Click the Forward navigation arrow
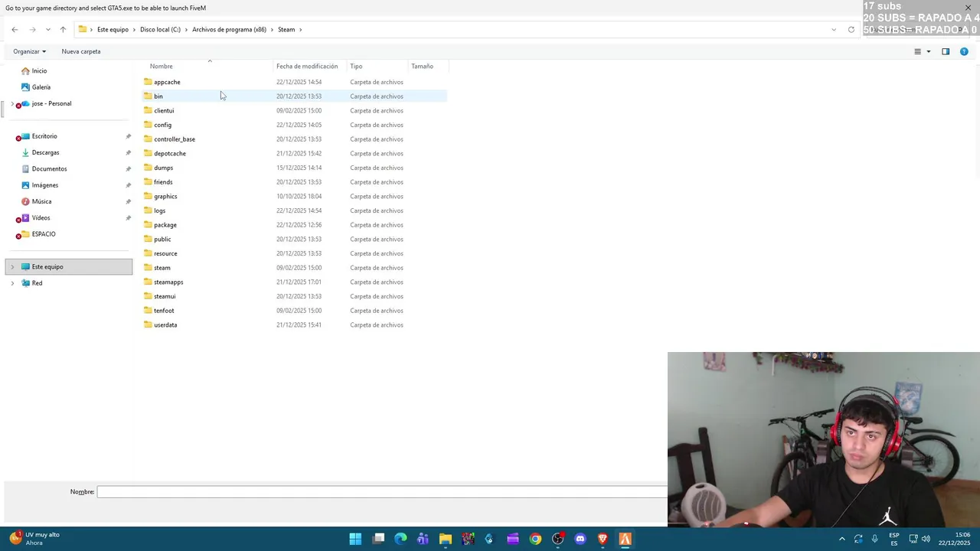The image size is (980, 551). 32,30
